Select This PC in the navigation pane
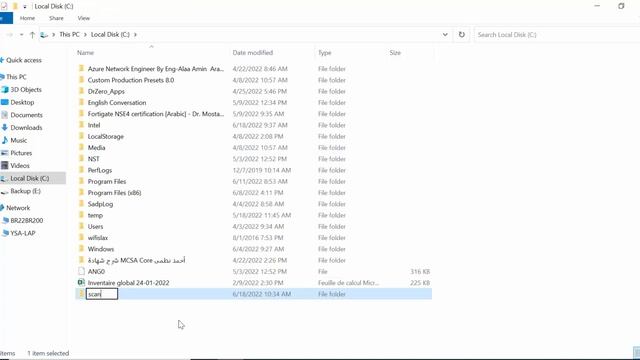Screen dimensions: 640x360 tap(16, 77)
